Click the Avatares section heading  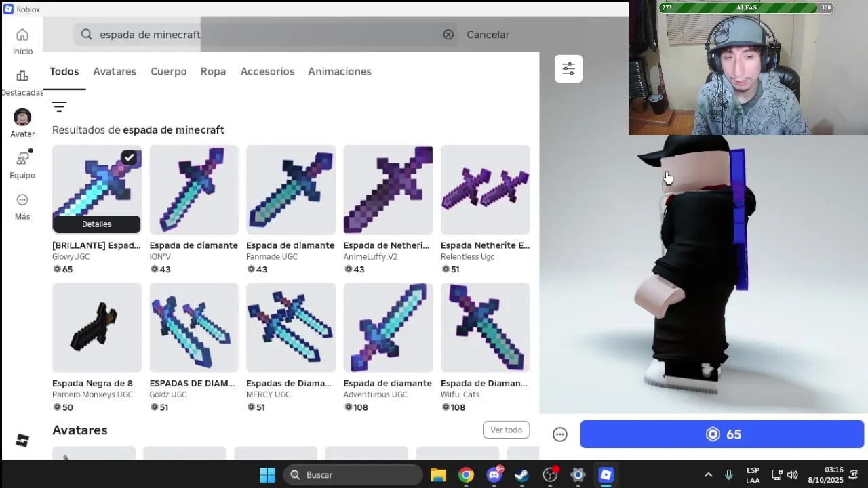[80, 430]
